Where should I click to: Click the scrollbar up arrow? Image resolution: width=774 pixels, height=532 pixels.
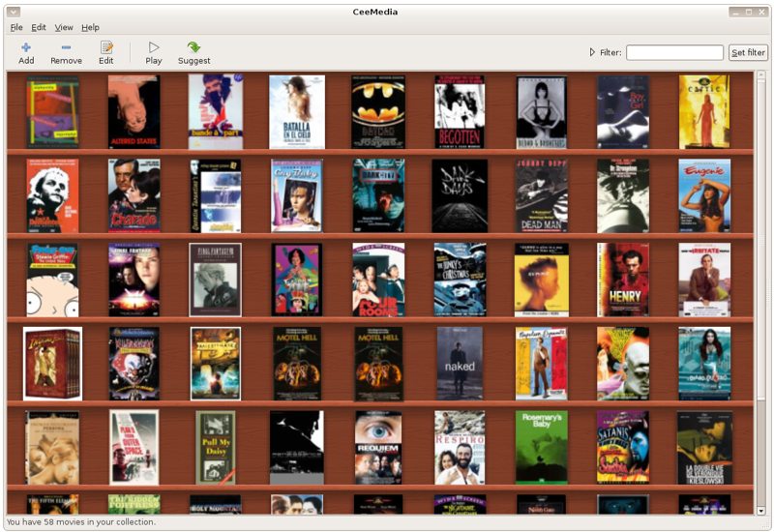pyautogui.click(x=760, y=75)
